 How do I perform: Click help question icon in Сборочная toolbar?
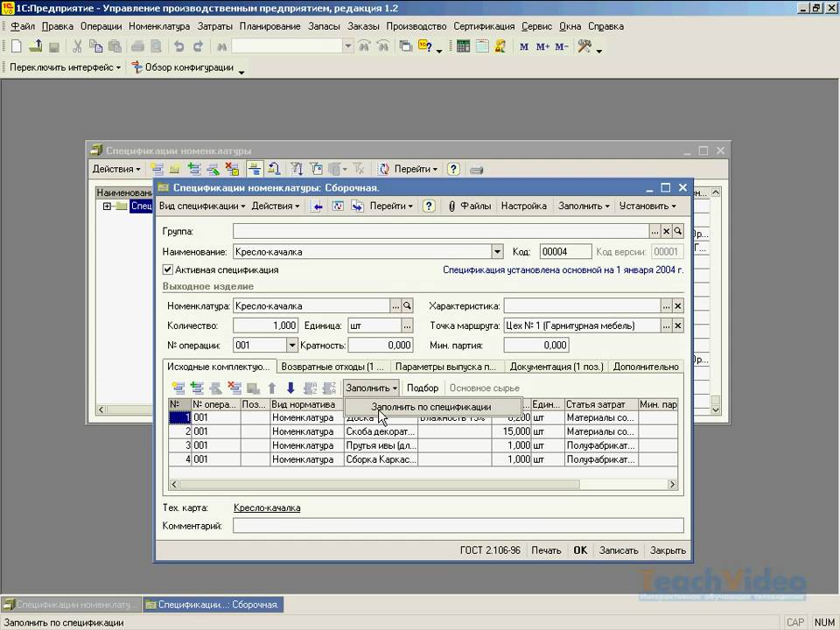[429, 206]
